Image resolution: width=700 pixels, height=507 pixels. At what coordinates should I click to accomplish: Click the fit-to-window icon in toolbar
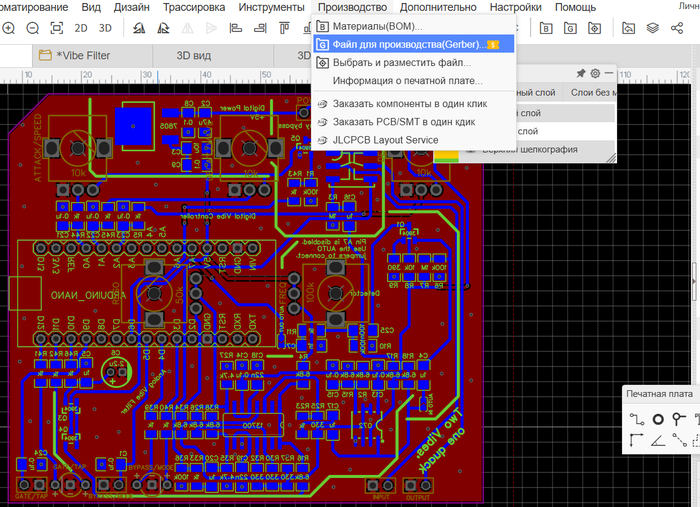point(57,28)
